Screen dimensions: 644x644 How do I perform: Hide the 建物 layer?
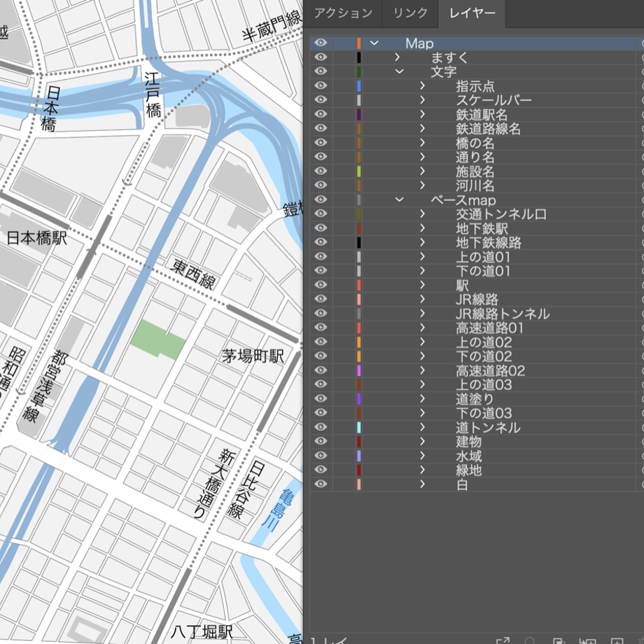[321, 442]
